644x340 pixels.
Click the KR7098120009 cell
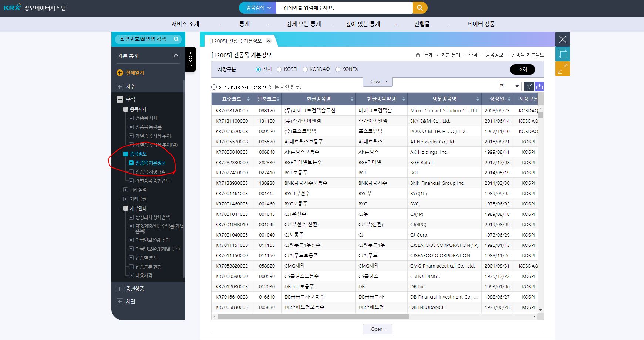(232, 110)
